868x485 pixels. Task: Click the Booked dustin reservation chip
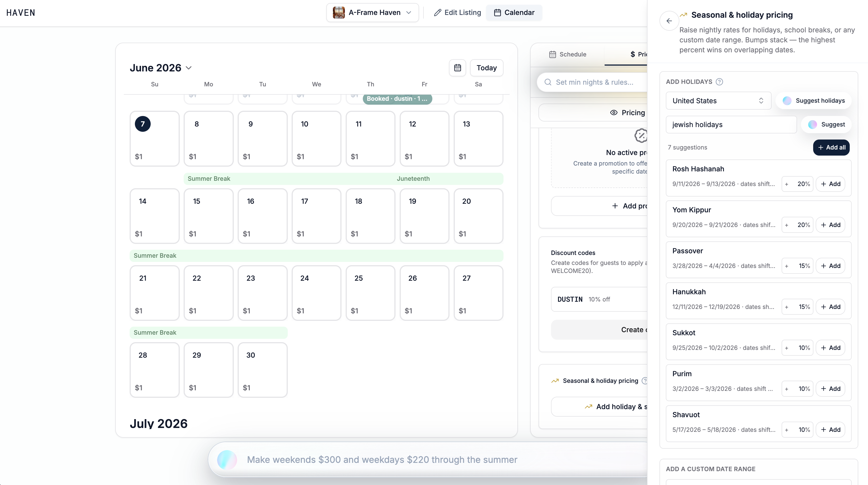(x=397, y=99)
